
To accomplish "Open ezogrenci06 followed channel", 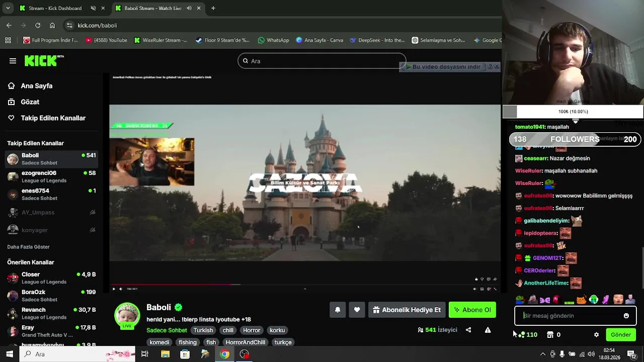I will [x=51, y=176].
